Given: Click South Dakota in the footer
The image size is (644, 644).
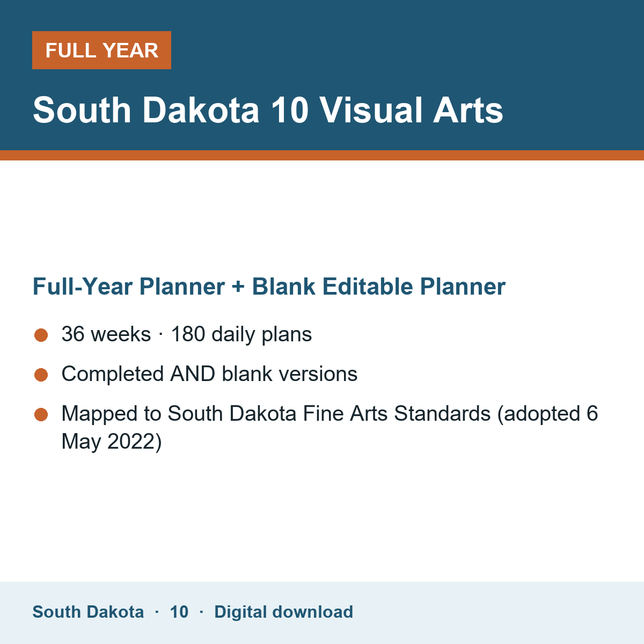Looking at the screenshot, I should coord(88,612).
